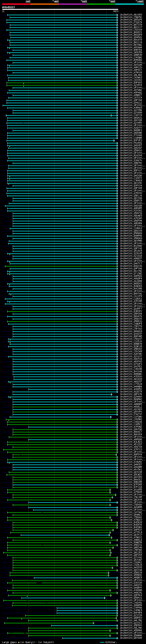Screen dimensions: 146x644
Task: Click the arrowhead ending the C0H7I9 alignment
Action: [111, 116]
